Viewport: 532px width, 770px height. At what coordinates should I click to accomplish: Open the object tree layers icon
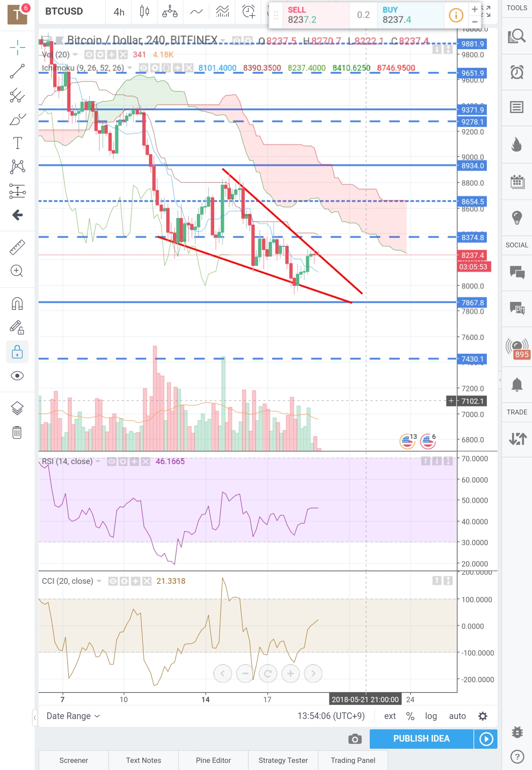click(x=17, y=408)
